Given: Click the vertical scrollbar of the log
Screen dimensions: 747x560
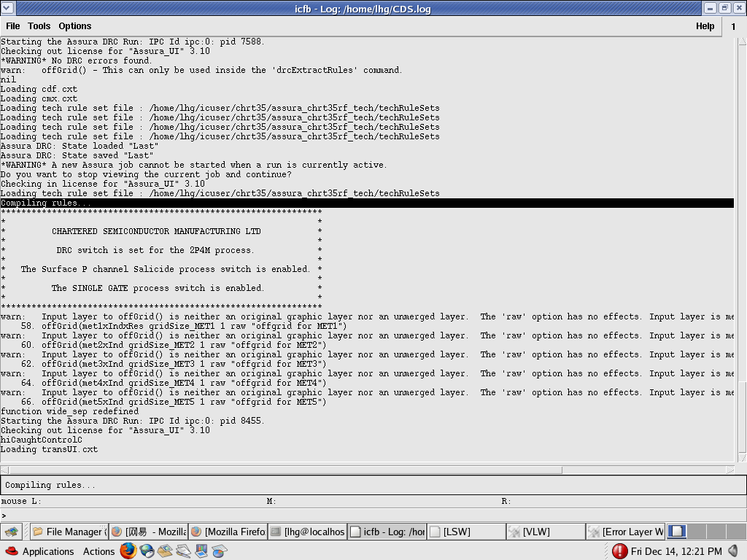Looking at the screenshot, I should 742,249.
